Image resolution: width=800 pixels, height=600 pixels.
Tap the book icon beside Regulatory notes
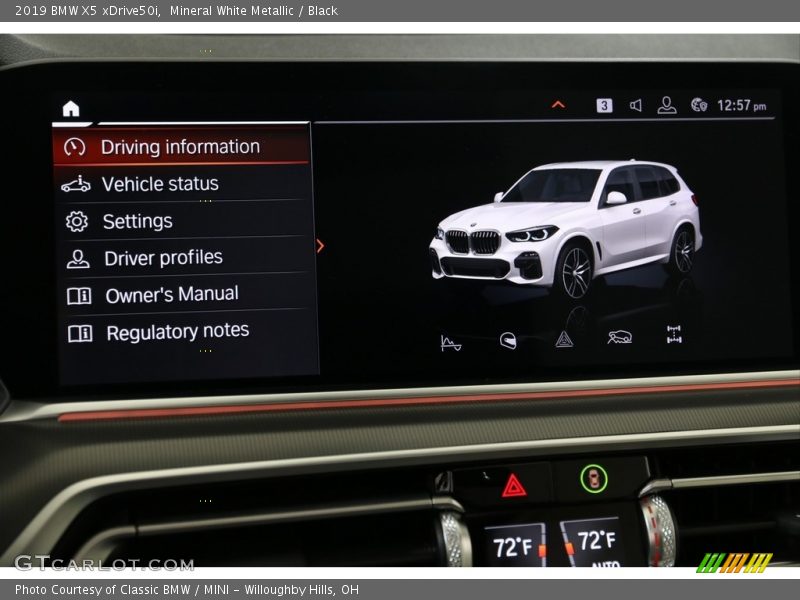click(80, 333)
